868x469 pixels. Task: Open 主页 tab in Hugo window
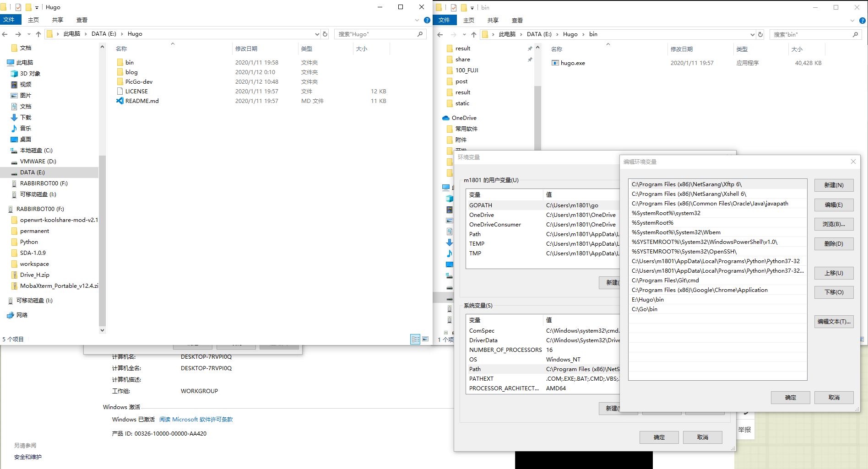[x=33, y=20]
